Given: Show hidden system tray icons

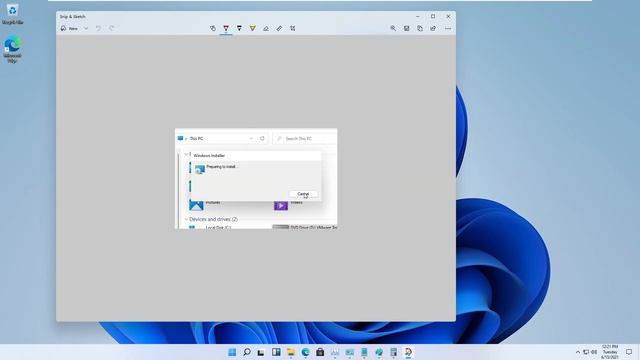Looking at the screenshot, I should tap(578, 352).
